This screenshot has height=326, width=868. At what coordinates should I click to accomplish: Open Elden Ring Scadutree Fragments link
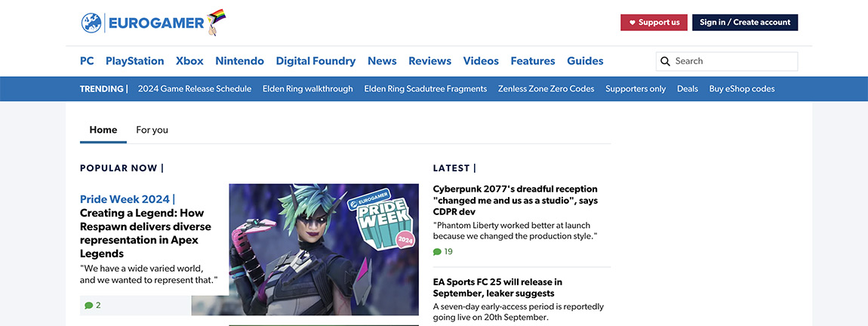click(x=425, y=88)
